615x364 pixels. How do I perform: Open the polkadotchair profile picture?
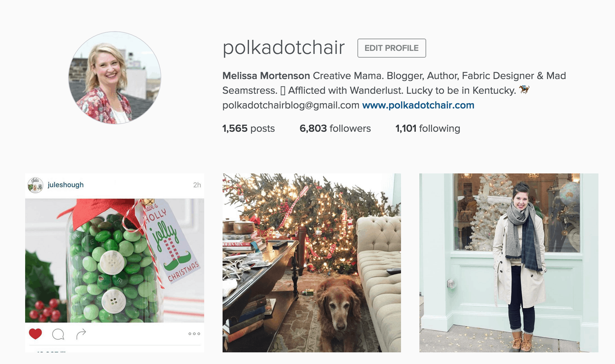[115, 78]
